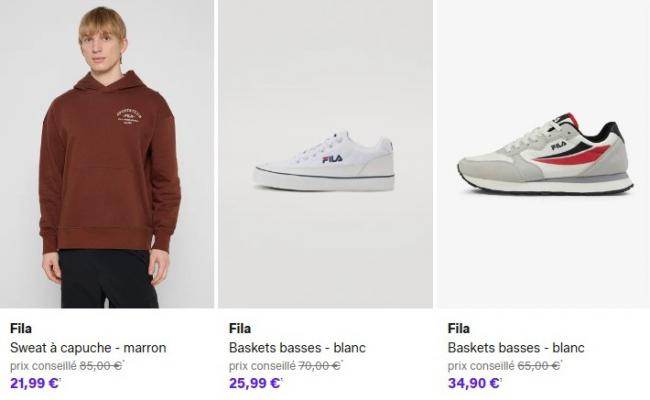Screen dimensions: 650x400
Task: Open the "Baskets basses - blanc" title priced 34,90 €
Action: (516, 348)
